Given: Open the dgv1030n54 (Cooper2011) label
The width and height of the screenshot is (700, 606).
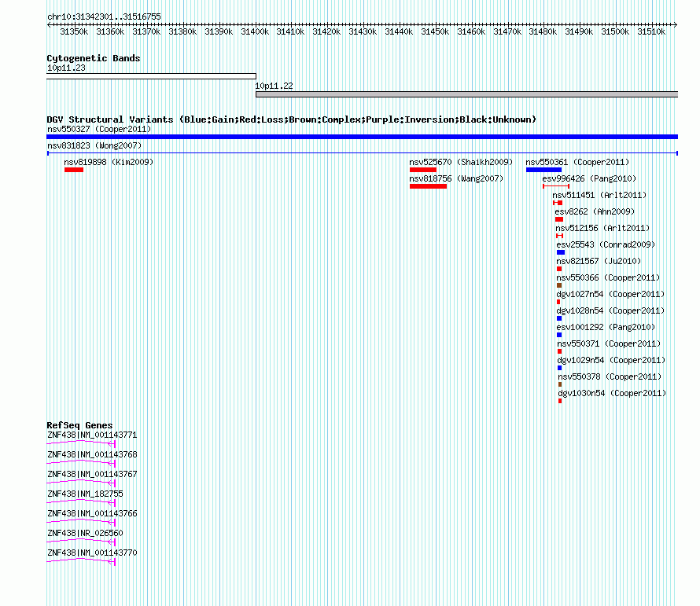Looking at the screenshot, I should 612,393.
